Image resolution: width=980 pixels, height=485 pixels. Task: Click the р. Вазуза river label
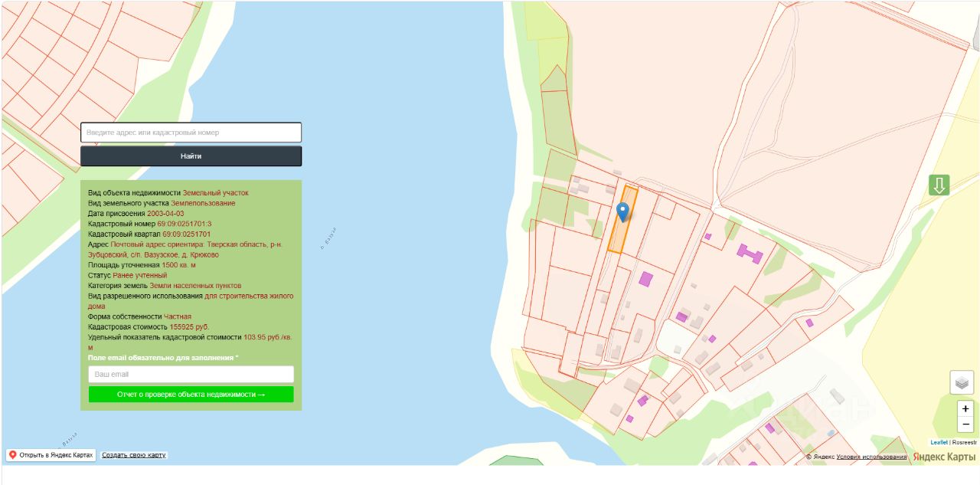pyautogui.click(x=328, y=239)
